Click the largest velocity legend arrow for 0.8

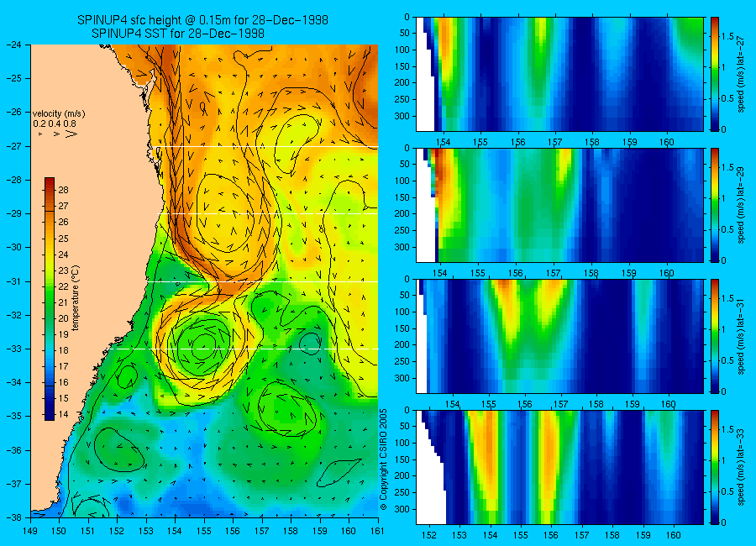point(71,134)
